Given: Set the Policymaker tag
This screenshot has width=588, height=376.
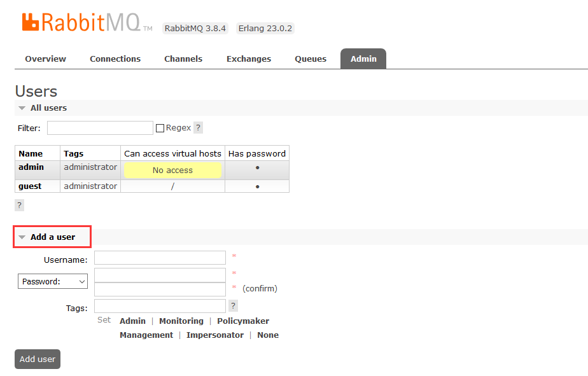Looking at the screenshot, I should [243, 321].
